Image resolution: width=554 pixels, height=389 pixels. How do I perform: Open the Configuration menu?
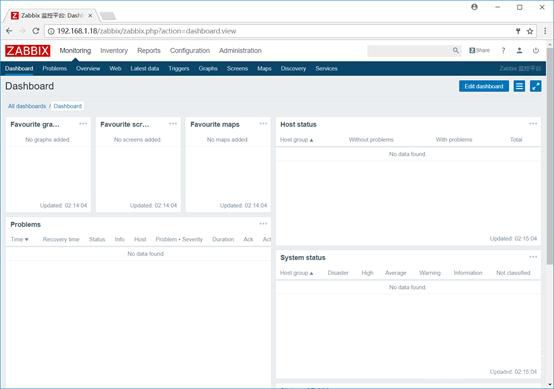coord(190,51)
